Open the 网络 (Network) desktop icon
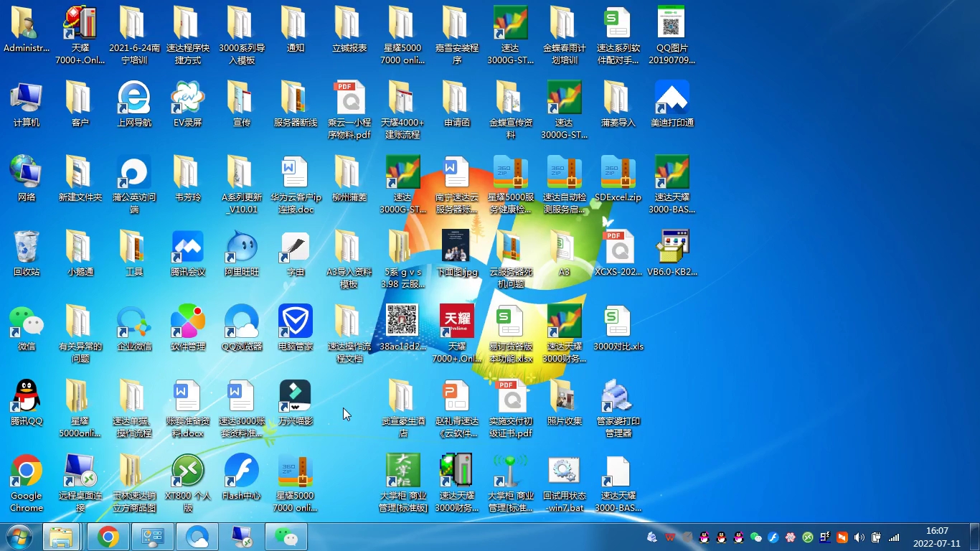Screen dimensions: 980x551 (x=27, y=179)
